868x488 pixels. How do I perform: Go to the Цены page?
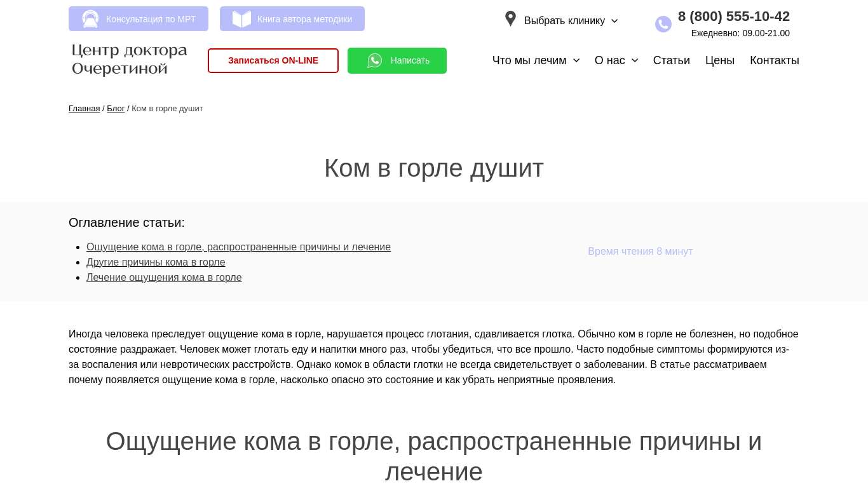pyautogui.click(x=719, y=60)
